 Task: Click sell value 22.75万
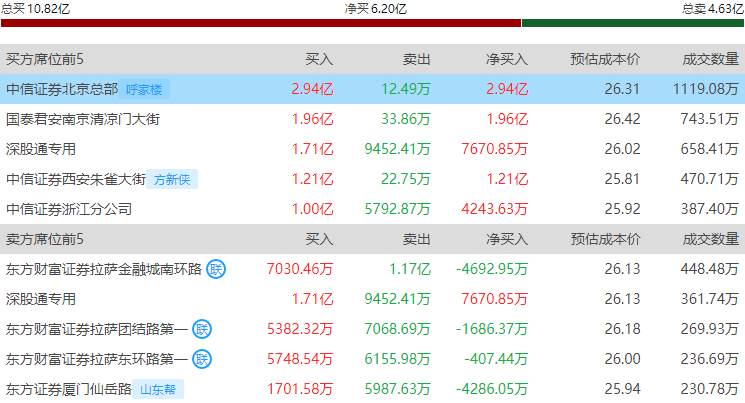(x=406, y=179)
